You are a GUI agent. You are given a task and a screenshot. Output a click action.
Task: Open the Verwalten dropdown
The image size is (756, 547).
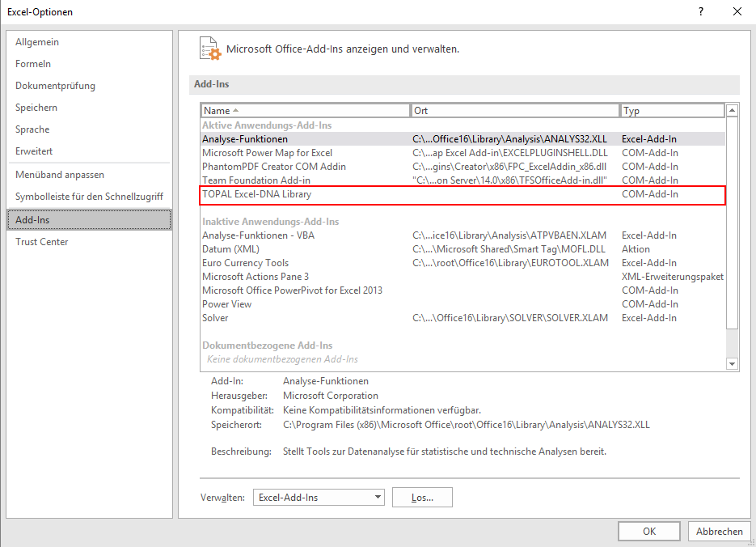[319, 498]
